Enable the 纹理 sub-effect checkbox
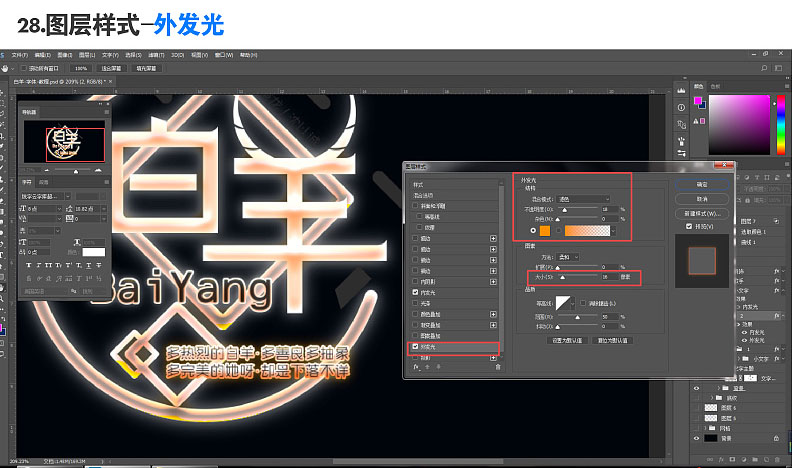Viewport: 800px width, 468px height. [420, 227]
